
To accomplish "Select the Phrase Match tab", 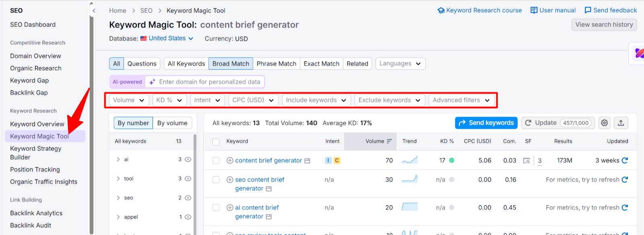I will point(277,63).
